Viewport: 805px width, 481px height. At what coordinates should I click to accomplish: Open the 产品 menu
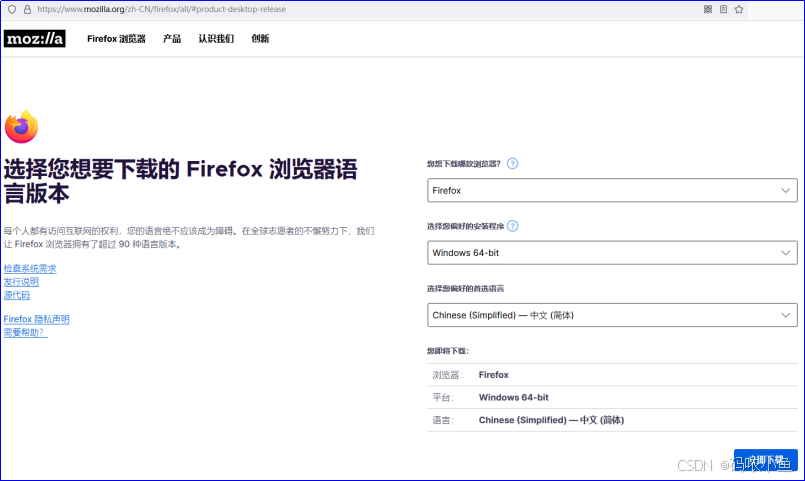pos(172,39)
